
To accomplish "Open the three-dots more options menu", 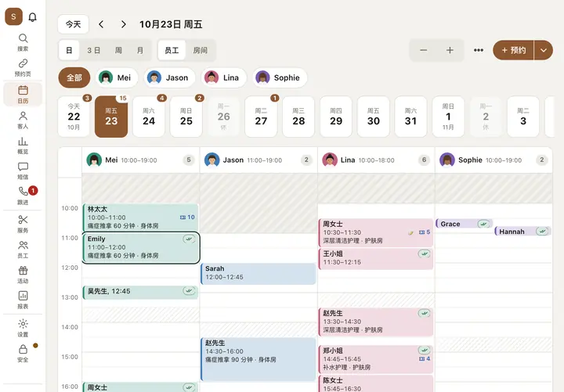I will pos(479,50).
